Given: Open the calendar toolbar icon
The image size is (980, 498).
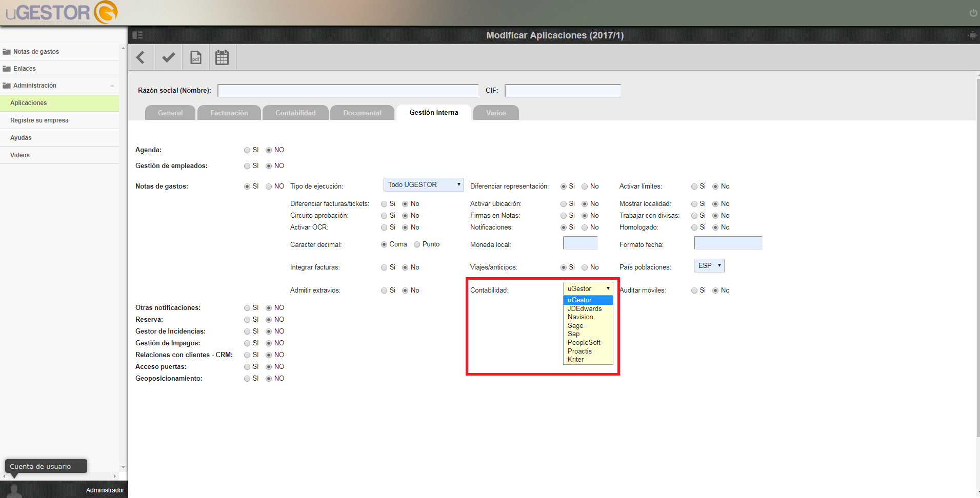Looking at the screenshot, I should point(222,57).
